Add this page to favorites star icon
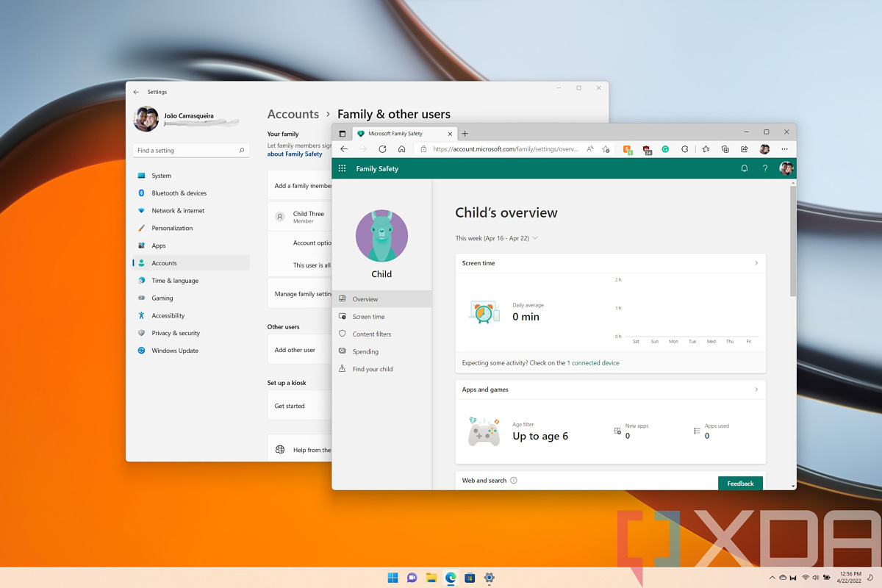The image size is (882, 588). click(606, 148)
